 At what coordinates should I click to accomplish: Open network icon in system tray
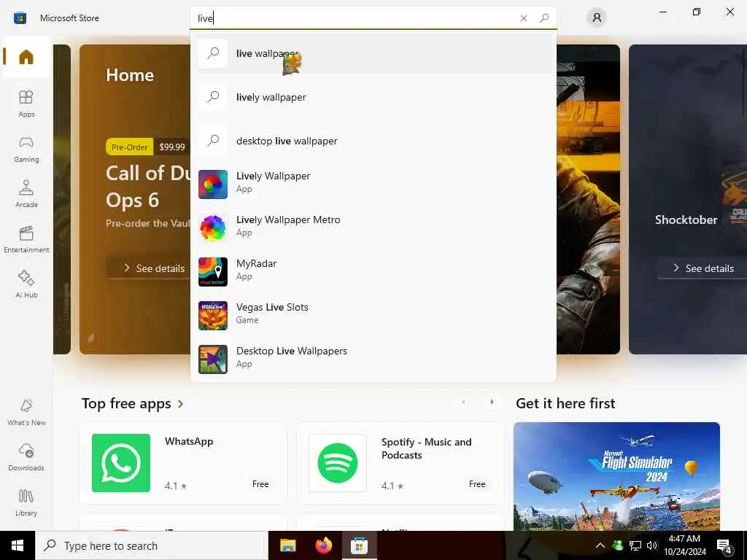(x=635, y=545)
